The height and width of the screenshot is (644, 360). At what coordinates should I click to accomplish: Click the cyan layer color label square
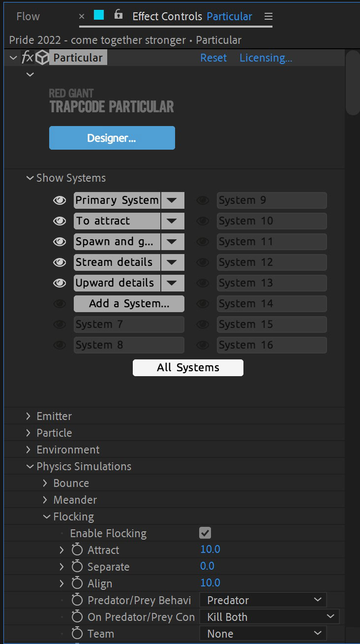(99, 15)
